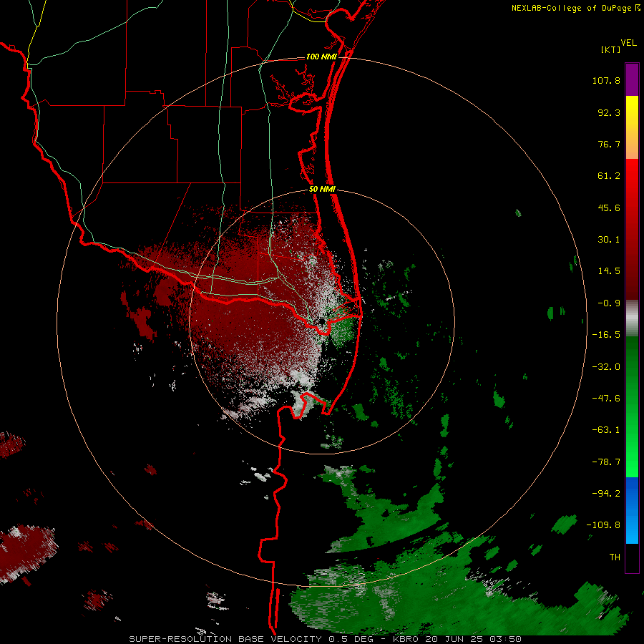Click the 61.2 scale value
Screen dimensions: 644x644
click(609, 176)
